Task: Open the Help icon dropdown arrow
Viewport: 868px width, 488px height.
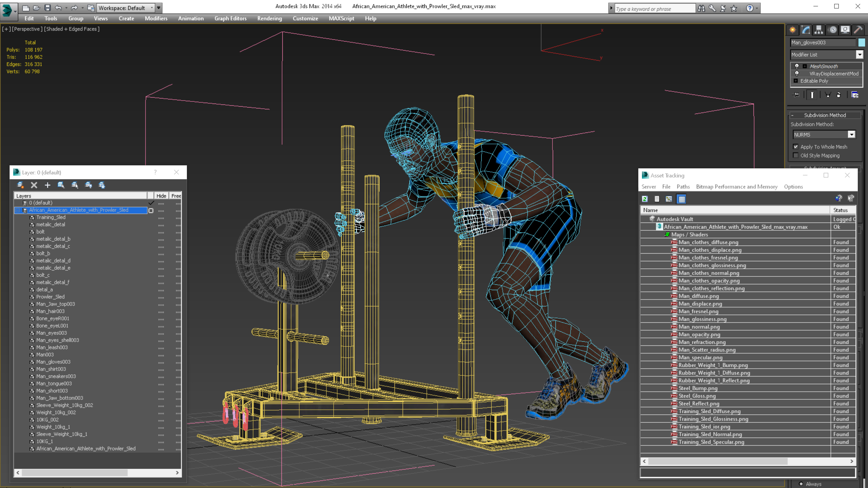Action: (757, 8)
